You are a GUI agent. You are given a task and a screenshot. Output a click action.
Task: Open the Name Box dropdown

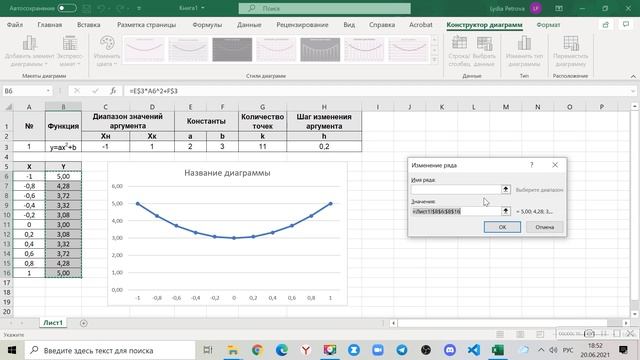(48, 91)
